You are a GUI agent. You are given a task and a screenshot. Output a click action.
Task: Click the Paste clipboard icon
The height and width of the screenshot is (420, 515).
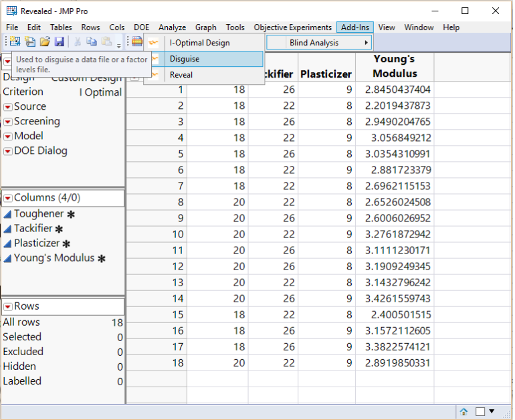[x=106, y=41]
